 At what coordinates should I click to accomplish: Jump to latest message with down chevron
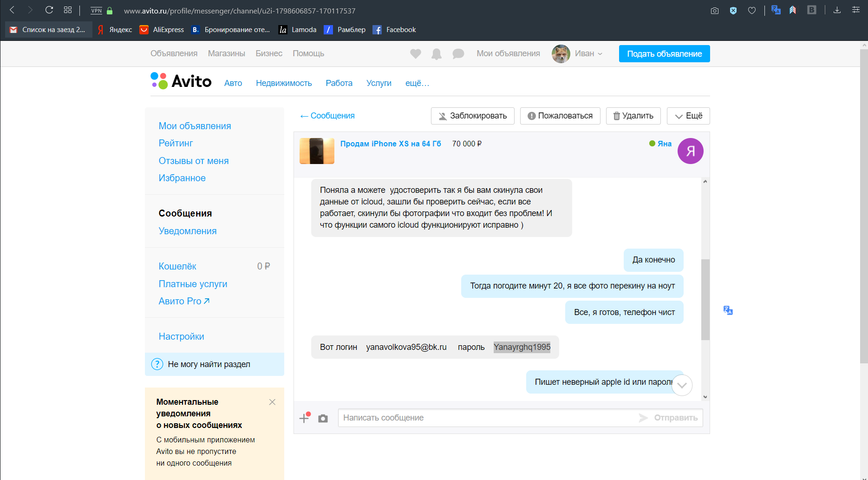tap(682, 385)
